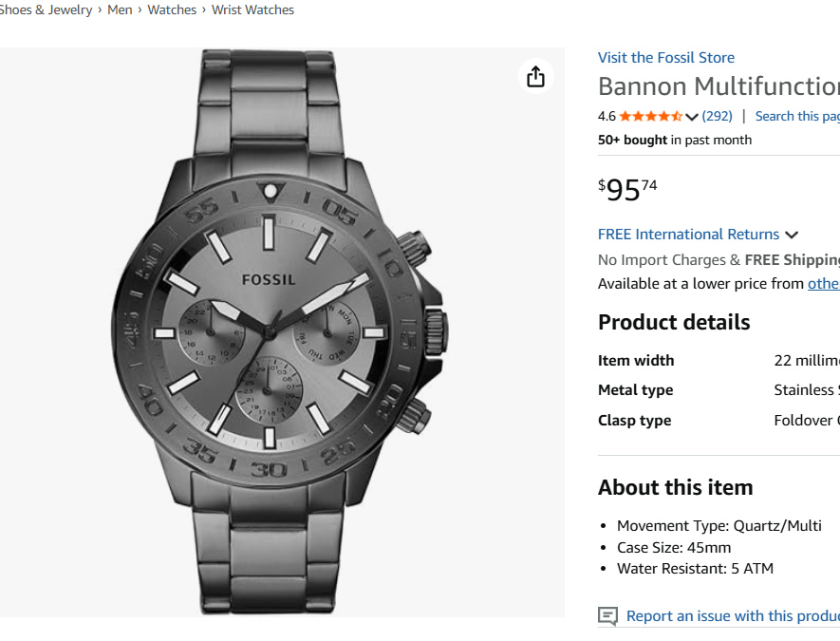The image size is (840, 641).
Task: Expand the FREE International Returns chevron
Action: point(792,235)
